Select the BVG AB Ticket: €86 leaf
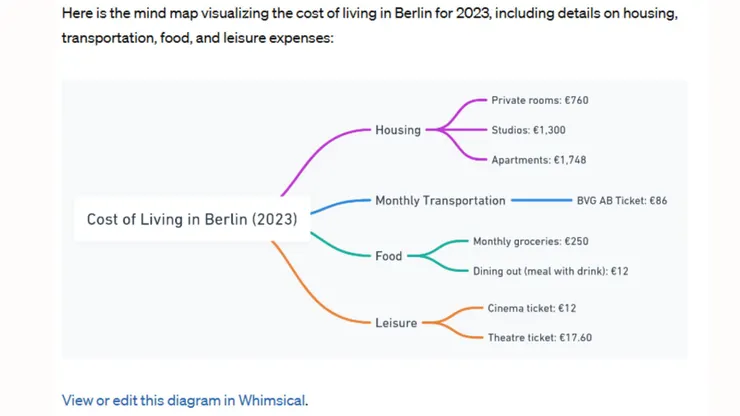Screen dimensions: 740x416 click(621, 201)
